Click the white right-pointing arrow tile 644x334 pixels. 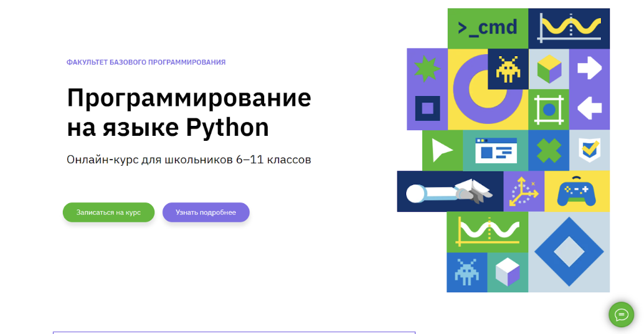[589, 69]
